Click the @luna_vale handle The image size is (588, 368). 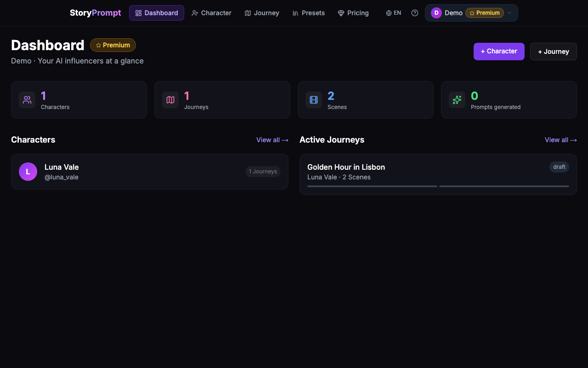(x=62, y=177)
